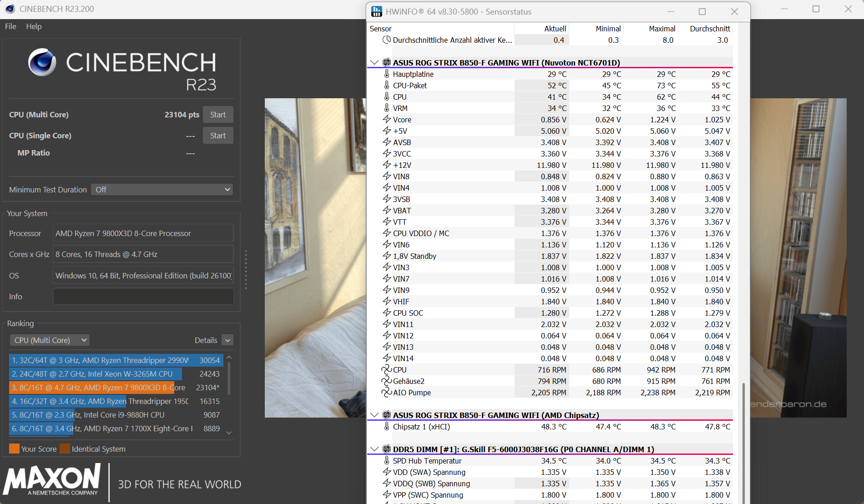
Task: Click the thermometer icon next to VRM
Action: point(387,108)
